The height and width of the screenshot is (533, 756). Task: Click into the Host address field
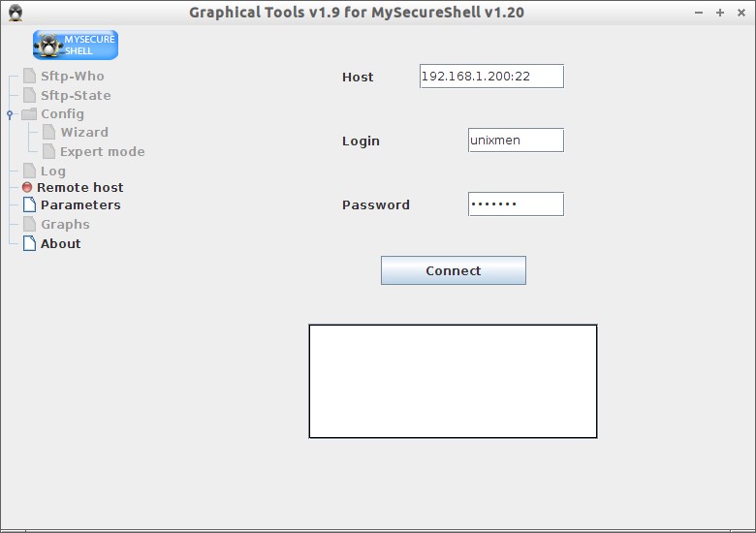tap(491, 77)
